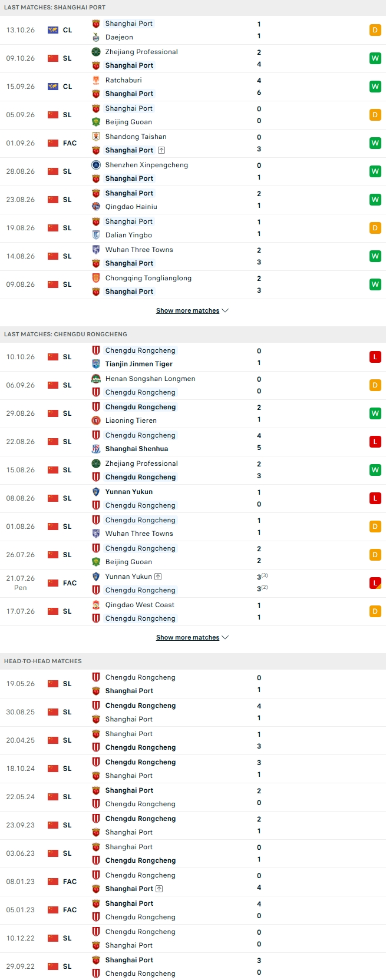The image size is (386, 980).
Task: Click Zhejiang Professional crest in 15.08.26 match
Action: pyautogui.click(x=96, y=463)
